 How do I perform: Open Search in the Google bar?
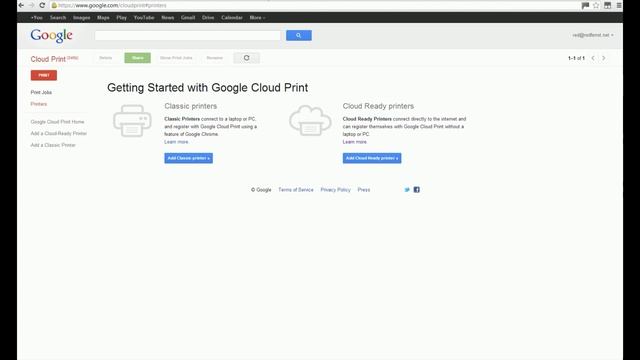point(58,18)
